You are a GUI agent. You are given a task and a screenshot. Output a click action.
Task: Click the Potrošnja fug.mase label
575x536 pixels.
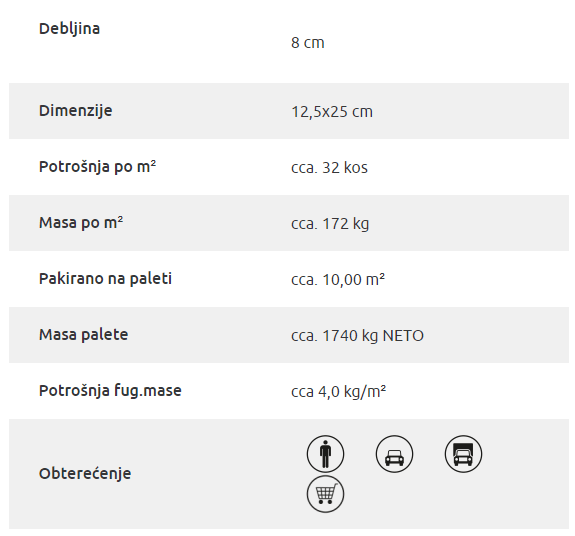(x=110, y=391)
